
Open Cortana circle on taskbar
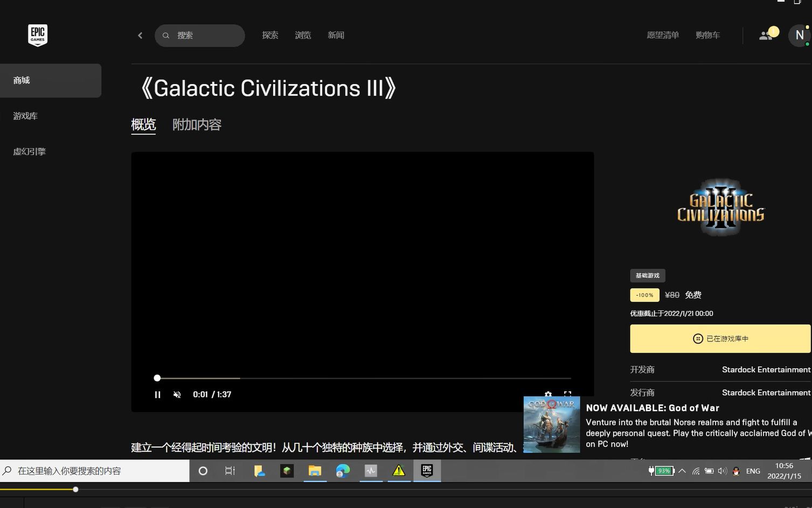[203, 471]
